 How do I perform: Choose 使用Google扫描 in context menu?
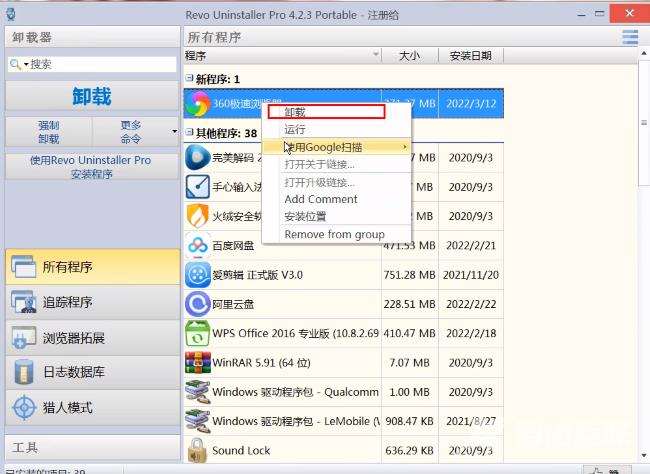click(337, 147)
